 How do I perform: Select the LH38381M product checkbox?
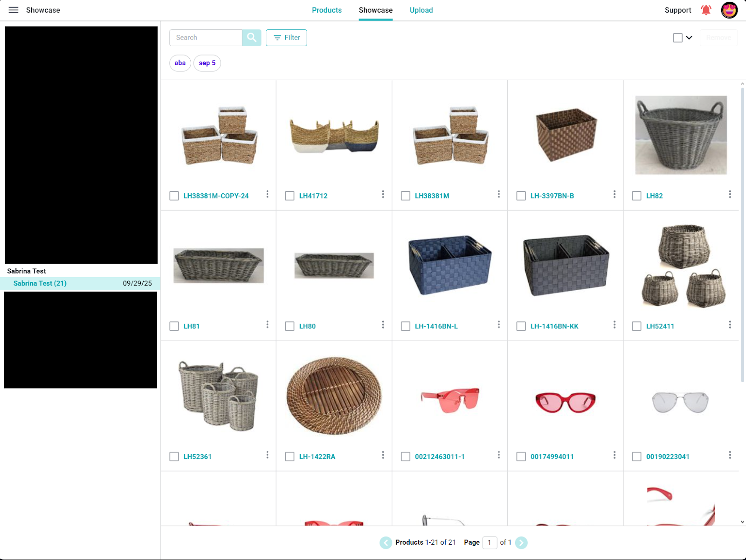pyautogui.click(x=406, y=196)
